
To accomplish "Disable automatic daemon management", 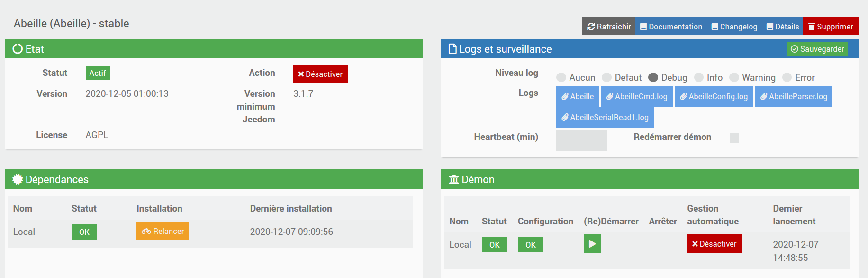I will 714,244.
